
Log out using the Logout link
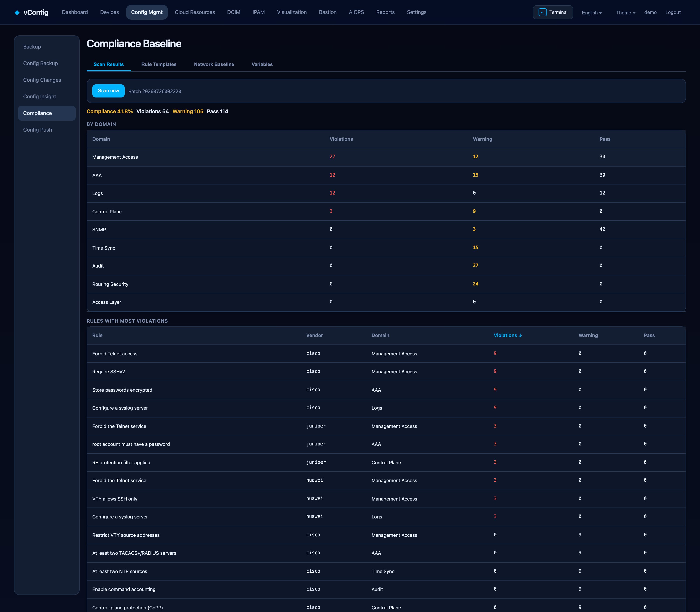pyautogui.click(x=673, y=12)
